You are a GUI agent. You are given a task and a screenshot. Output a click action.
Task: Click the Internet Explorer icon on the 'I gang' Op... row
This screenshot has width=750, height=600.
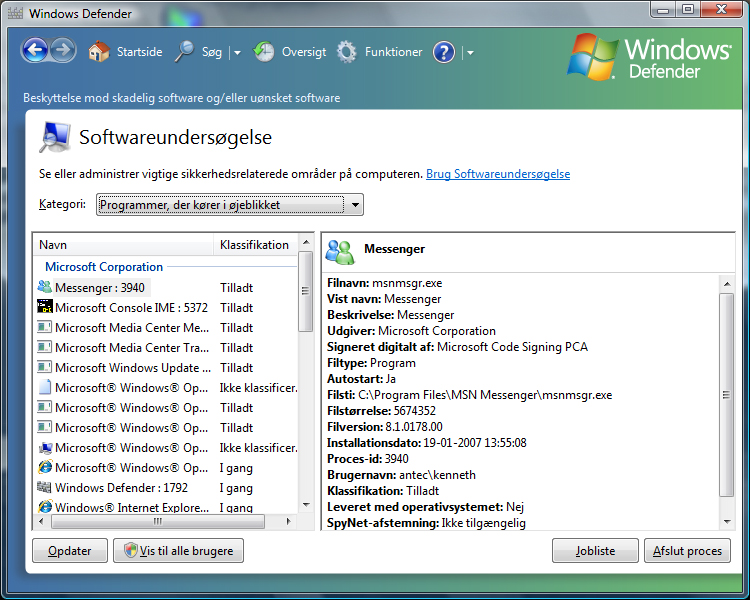click(x=44, y=467)
